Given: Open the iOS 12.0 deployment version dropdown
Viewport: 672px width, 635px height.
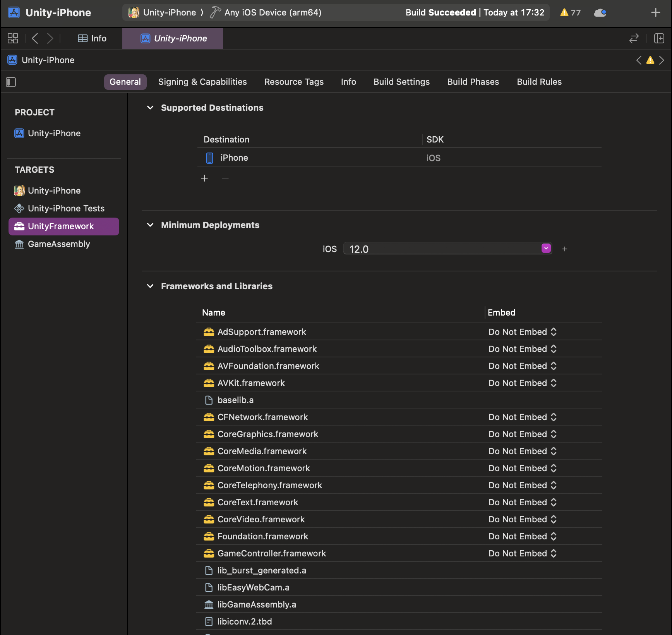Looking at the screenshot, I should click(546, 249).
